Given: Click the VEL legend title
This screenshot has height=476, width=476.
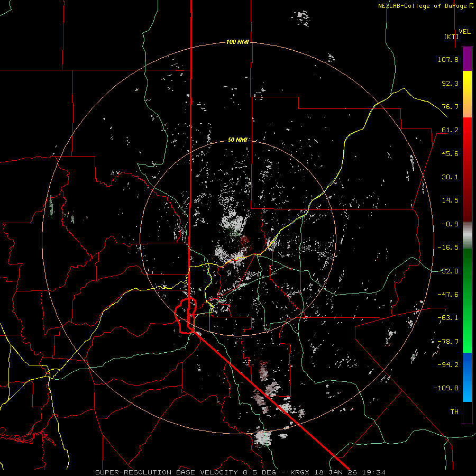Looking at the screenshot, I should point(464,32).
